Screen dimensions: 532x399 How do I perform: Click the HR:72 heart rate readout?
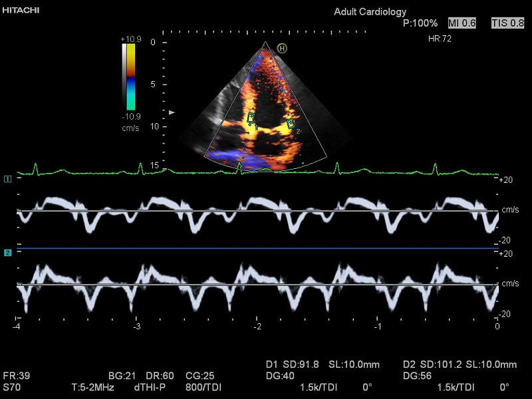tap(440, 39)
